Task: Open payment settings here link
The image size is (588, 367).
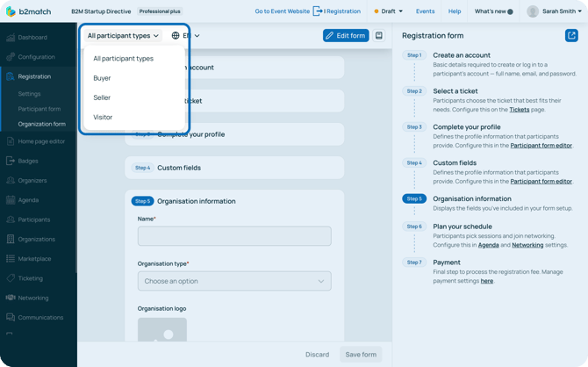Action: [487, 281]
